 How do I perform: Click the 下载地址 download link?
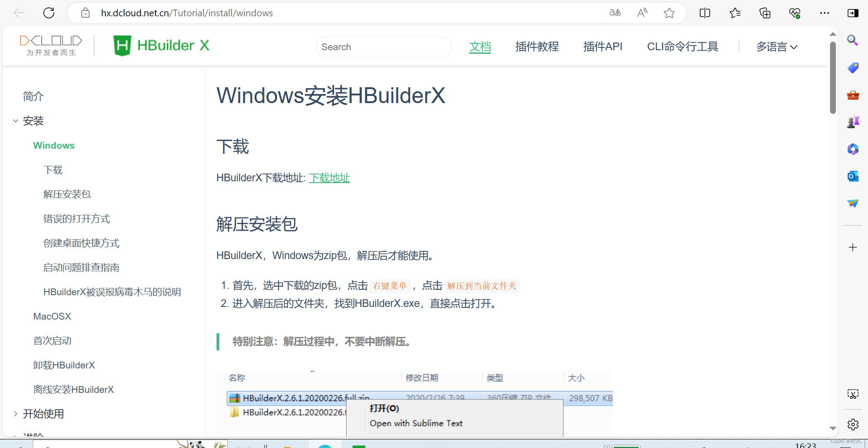(329, 178)
